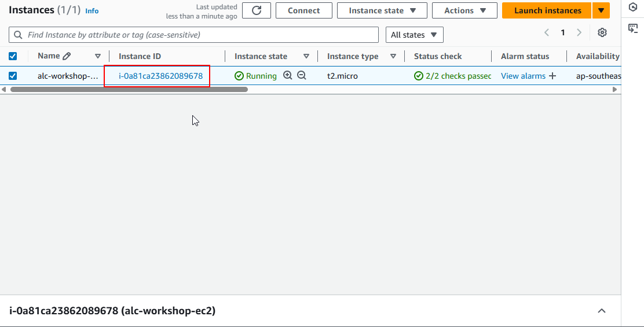This screenshot has height=327, width=644.
Task: Open the Instance state dropdown
Action: (382, 10)
